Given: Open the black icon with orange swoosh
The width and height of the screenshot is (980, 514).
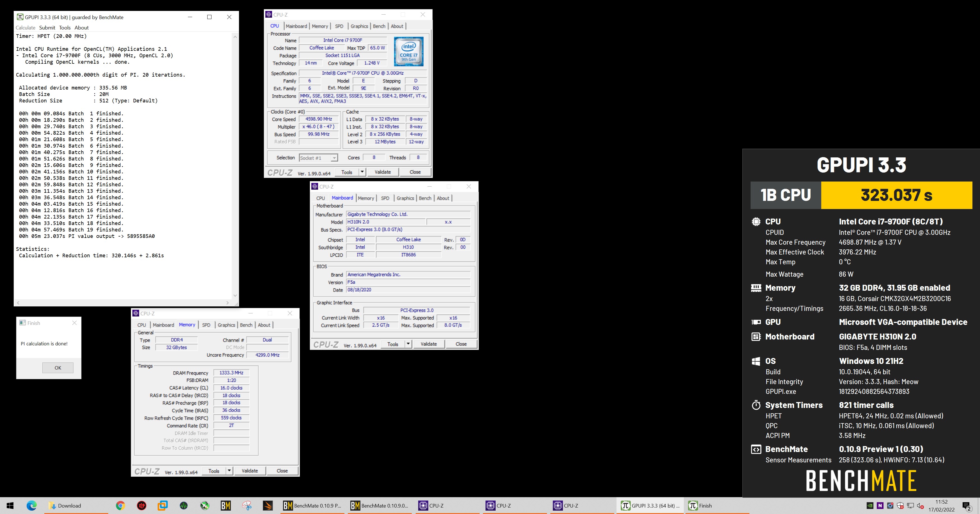Looking at the screenshot, I should click(268, 506).
